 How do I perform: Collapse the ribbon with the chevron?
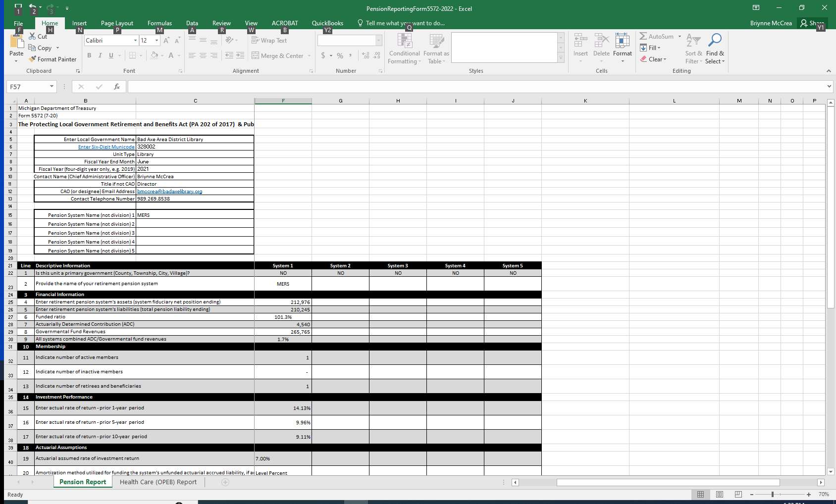point(829,71)
